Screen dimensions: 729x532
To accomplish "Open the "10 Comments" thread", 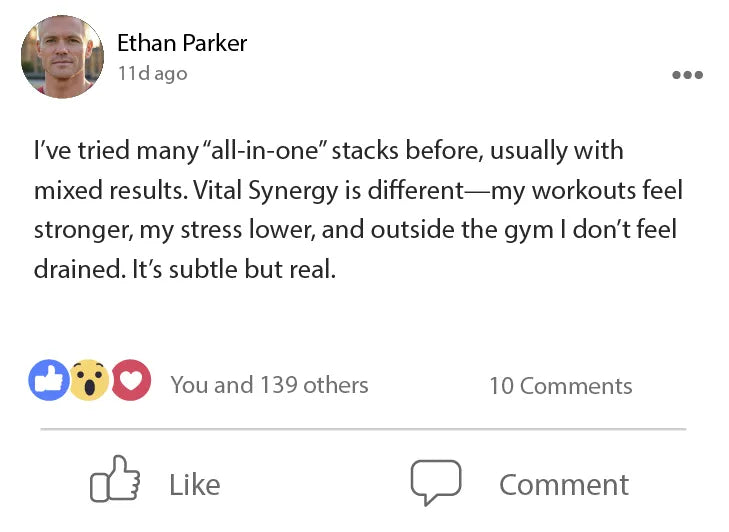I will click(x=560, y=386).
